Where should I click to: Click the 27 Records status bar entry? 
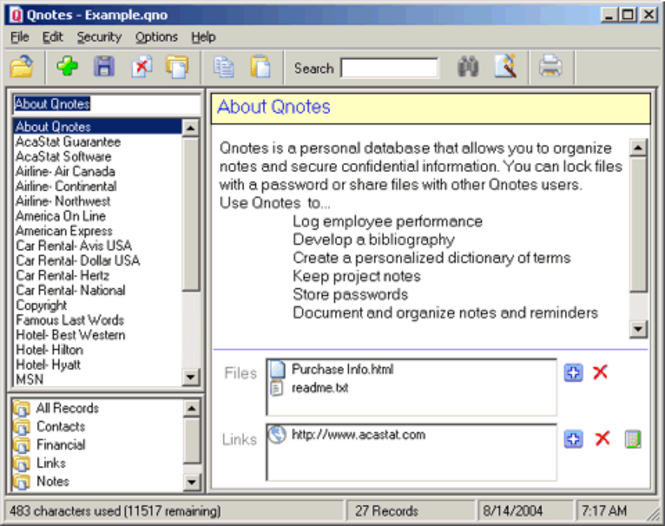(411, 511)
